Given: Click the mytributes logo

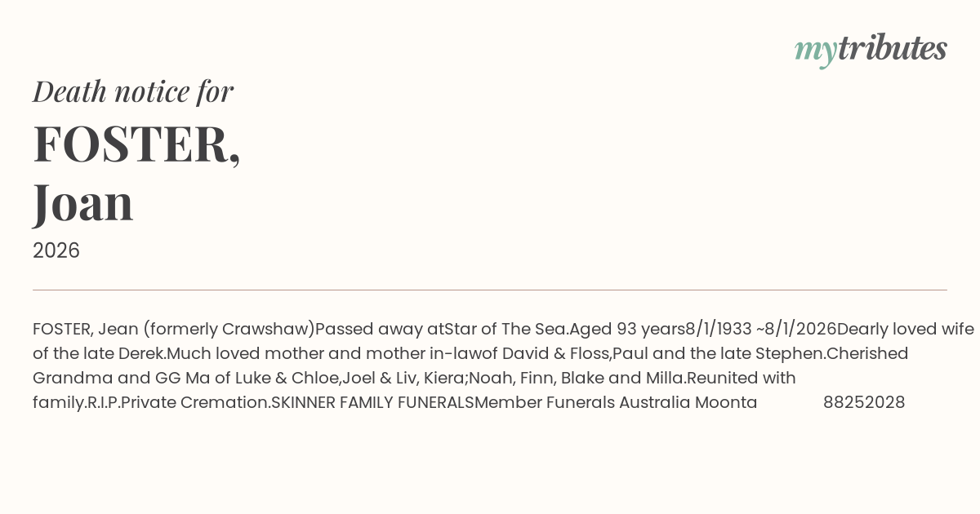Looking at the screenshot, I should point(870,49).
